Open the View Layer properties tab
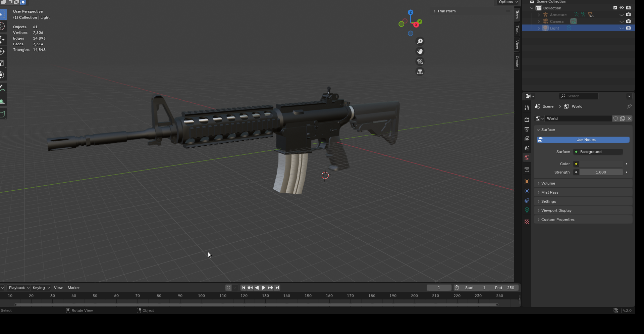Viewport: 644px width, 334px height. 527,139
